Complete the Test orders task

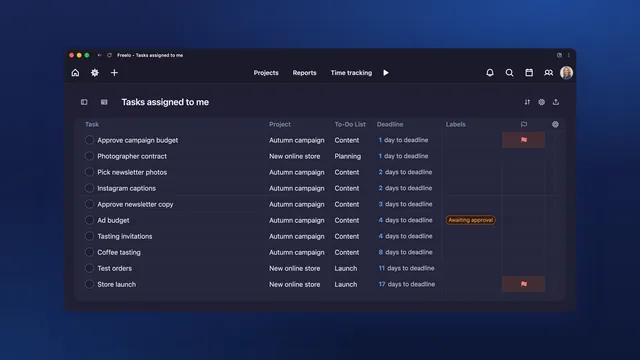pos(89,268)
